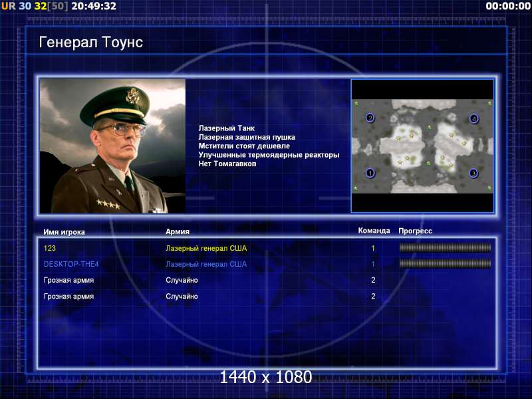This screenshot has height=399, width=532.
Task: Click the 00:00:00 timer at top right
Action: (x=508, y=6)
